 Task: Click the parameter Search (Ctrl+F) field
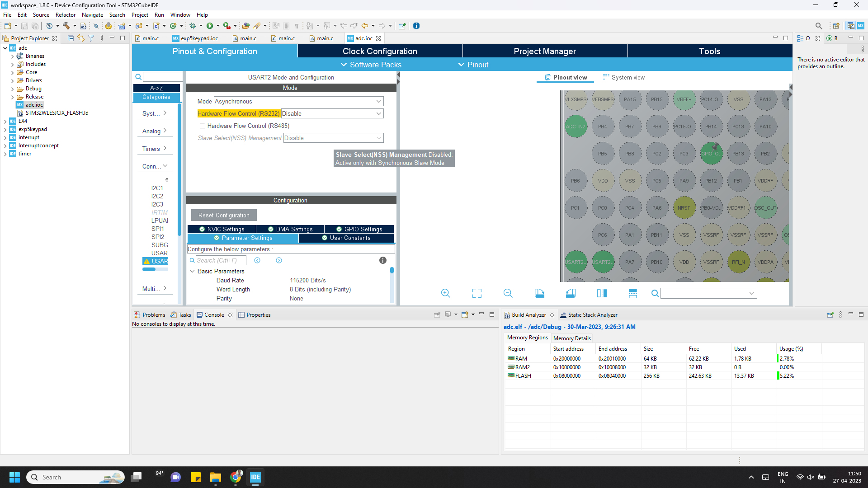[x=221, y=260]
